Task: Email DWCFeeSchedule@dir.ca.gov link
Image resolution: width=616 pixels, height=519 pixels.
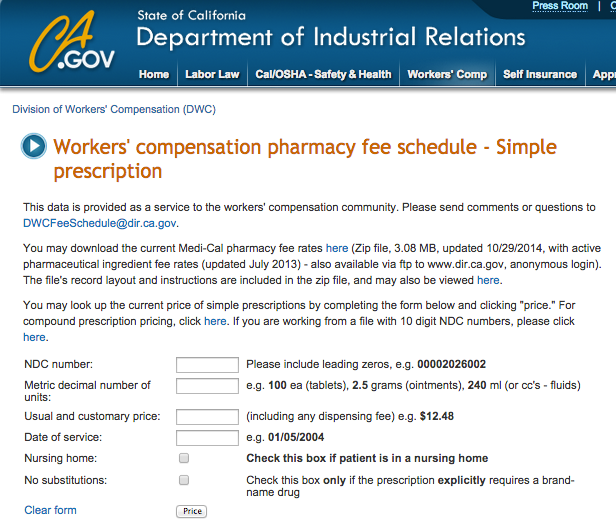Action: pos(99,223)
